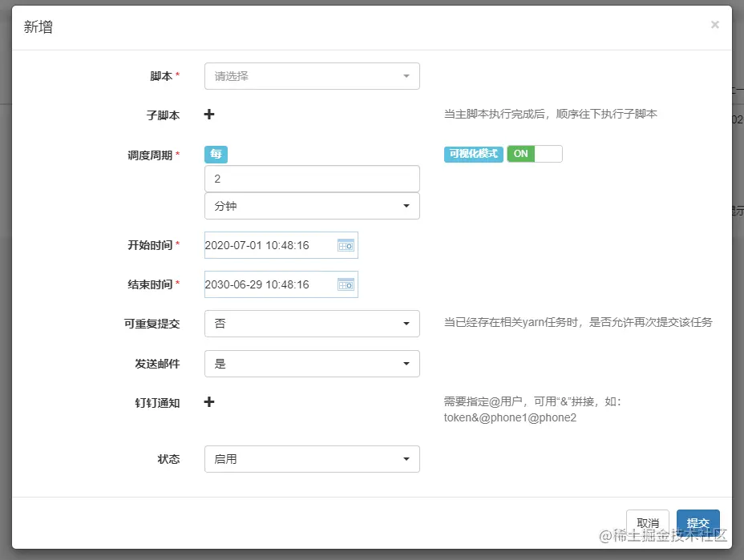
Task: Open the 发送邮件 dropdown showing 是
Action: click(x=312, y=364)
